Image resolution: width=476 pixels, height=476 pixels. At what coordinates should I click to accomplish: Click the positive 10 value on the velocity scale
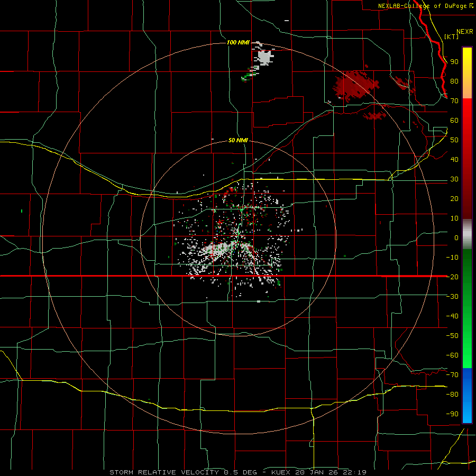click(454, 218)
